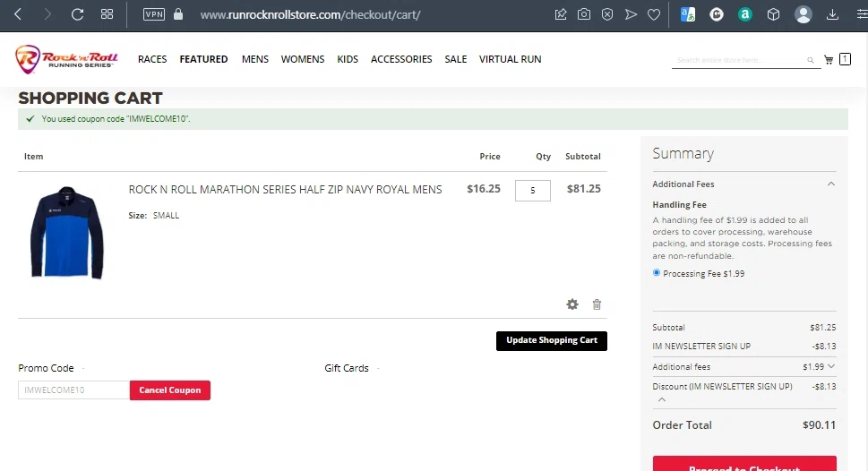Open the translate extension icon

(x=688, y=14)
